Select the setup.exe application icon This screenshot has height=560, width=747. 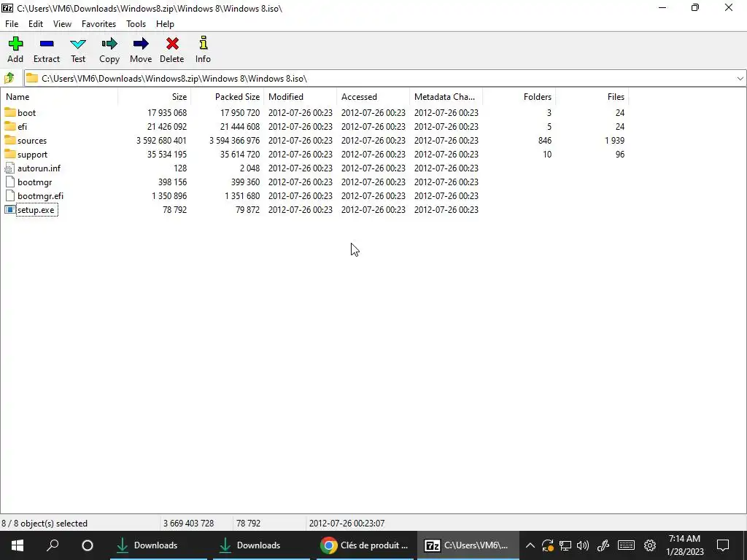tap(10, 209)
